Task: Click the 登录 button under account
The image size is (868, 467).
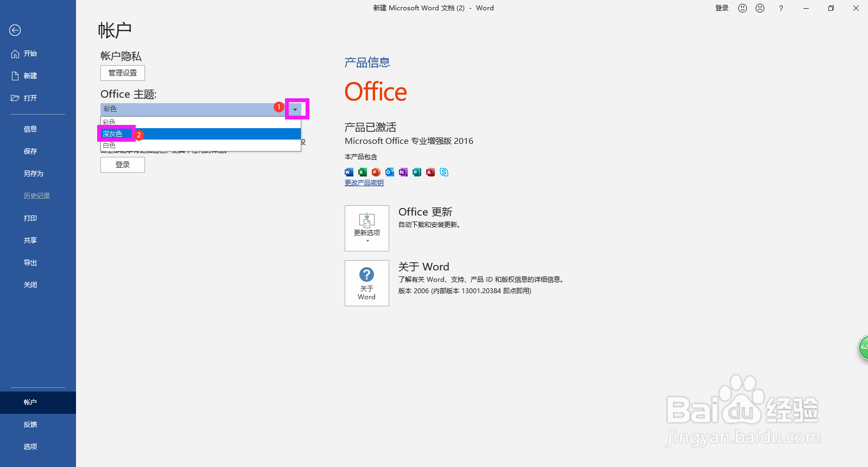Action: click(123, 165)
